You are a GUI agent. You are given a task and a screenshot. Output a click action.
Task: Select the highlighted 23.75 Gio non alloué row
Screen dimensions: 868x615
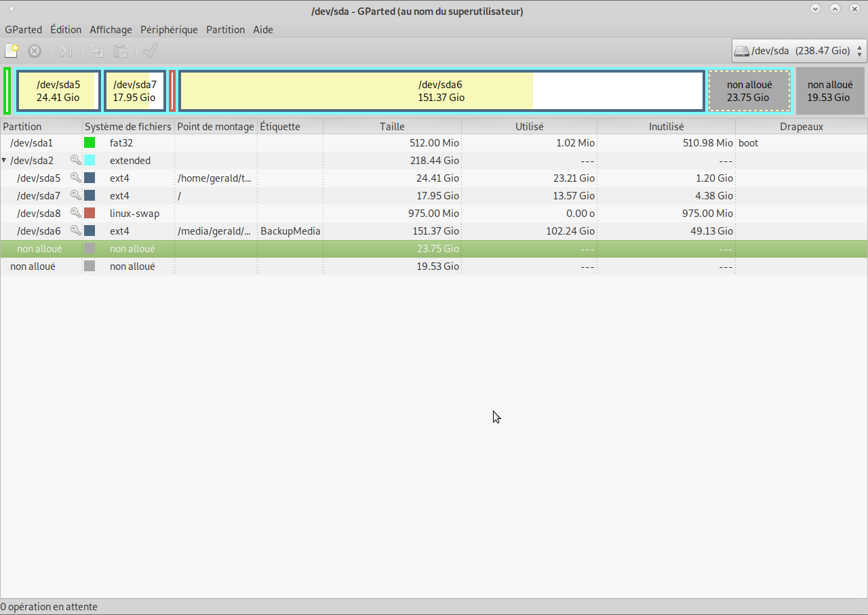pos(434,249)
